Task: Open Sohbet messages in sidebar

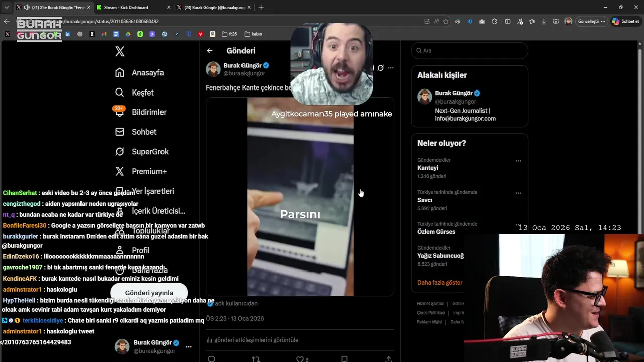Action: tap(136, 132)
